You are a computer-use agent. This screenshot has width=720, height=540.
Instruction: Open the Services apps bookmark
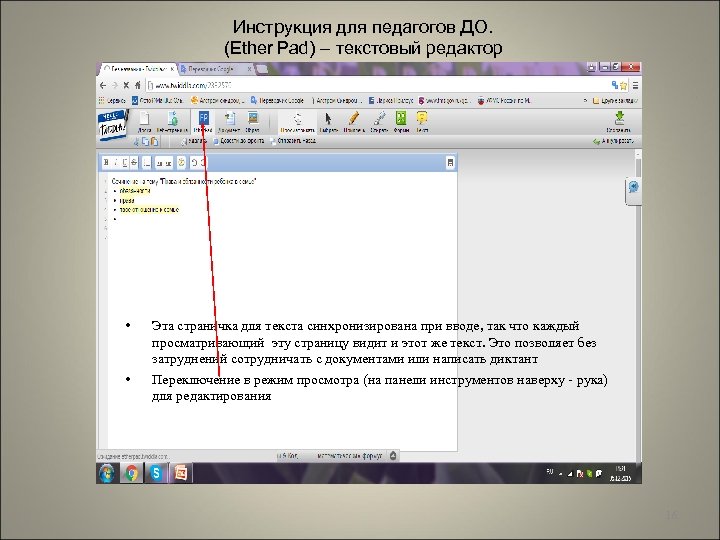pyautogui.click(x=112, y=100)
